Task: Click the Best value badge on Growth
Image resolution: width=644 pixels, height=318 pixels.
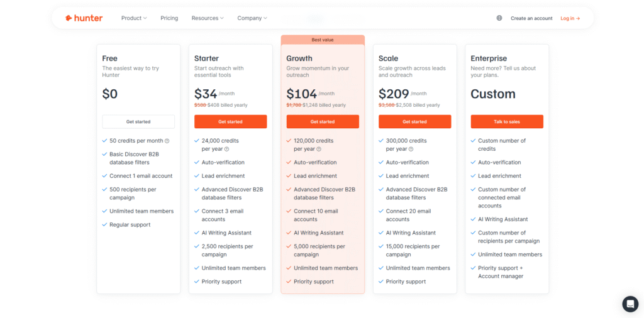Action: (323, 40)
